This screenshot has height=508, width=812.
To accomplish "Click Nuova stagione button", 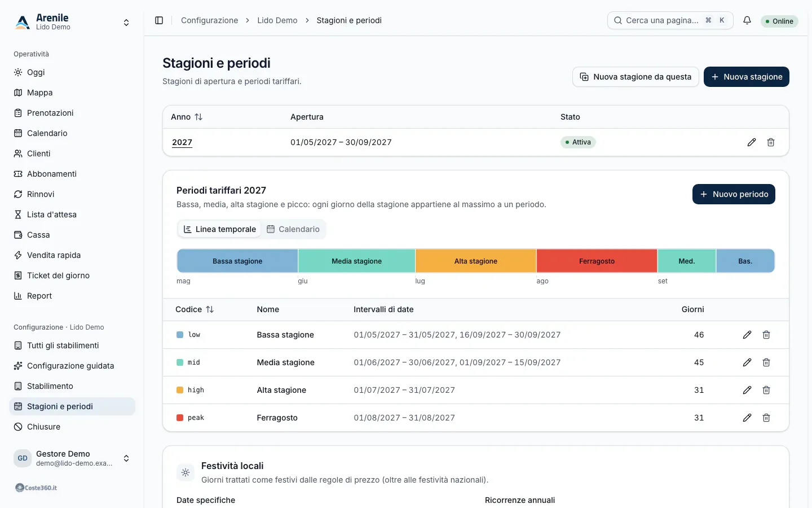I will tap(747, 77).
